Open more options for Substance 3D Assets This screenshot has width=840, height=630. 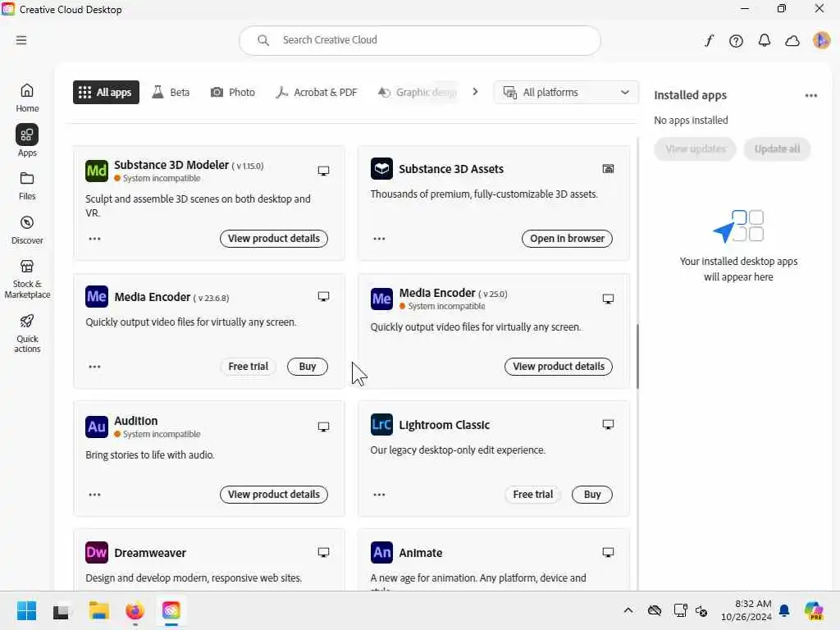click(379, 239)
